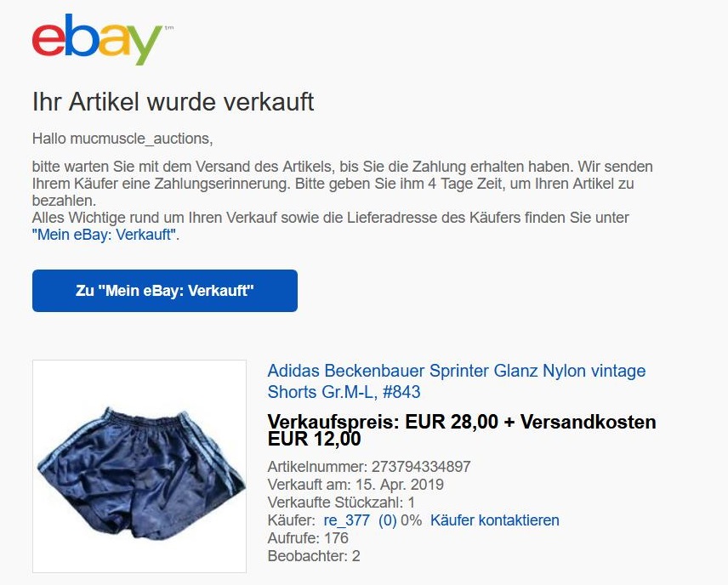
Task: Click the Beobachter: 2 line
Action: pos(314,556)
